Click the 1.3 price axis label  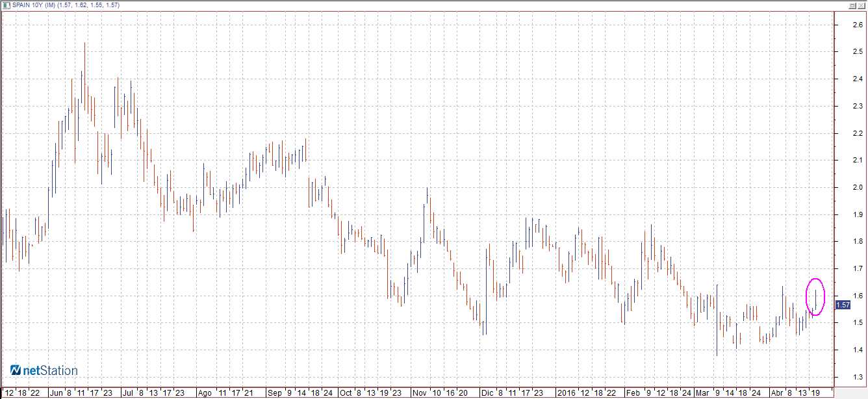point(858,378)
